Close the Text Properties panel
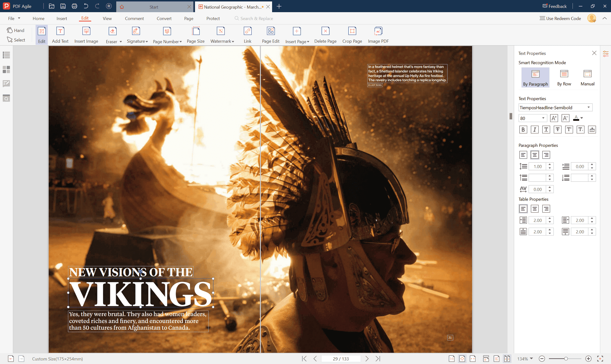Viewport: 611px width, 364px height. coord(594,53)
